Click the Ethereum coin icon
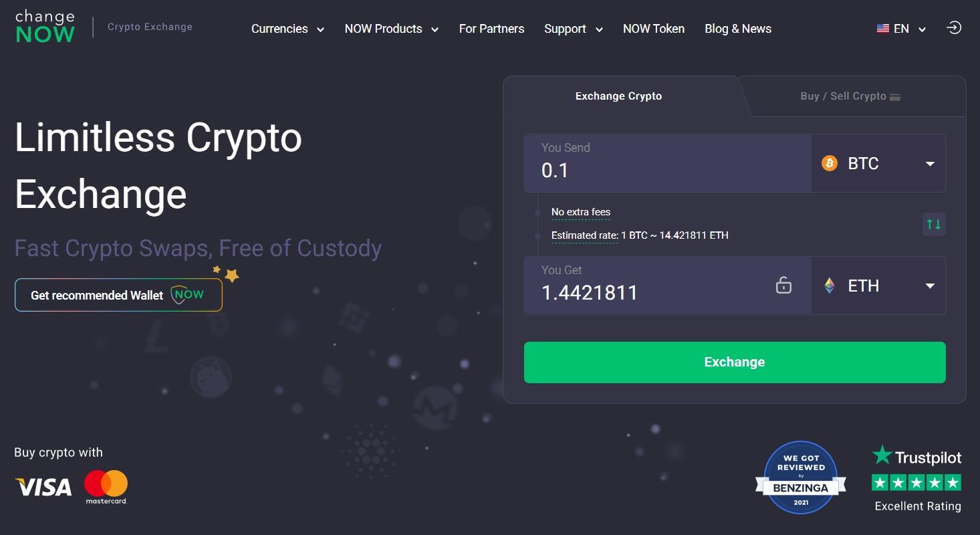This screenshot has width=980, height=535. [x=830, y=286]
